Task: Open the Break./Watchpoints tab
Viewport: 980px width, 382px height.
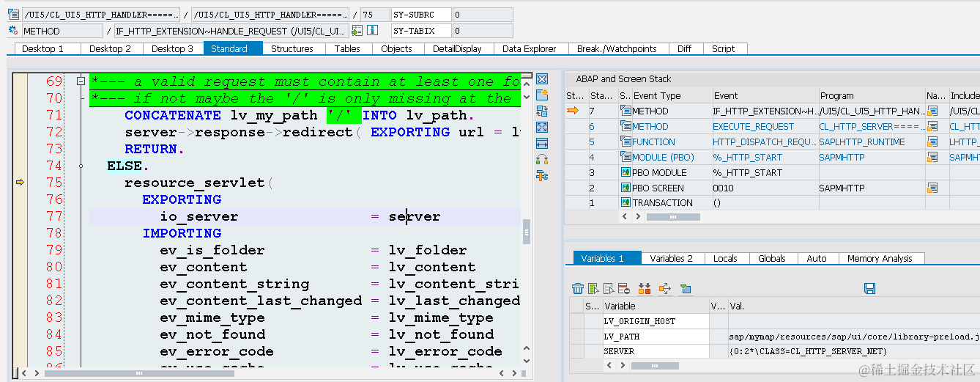Action: point(617,48)
